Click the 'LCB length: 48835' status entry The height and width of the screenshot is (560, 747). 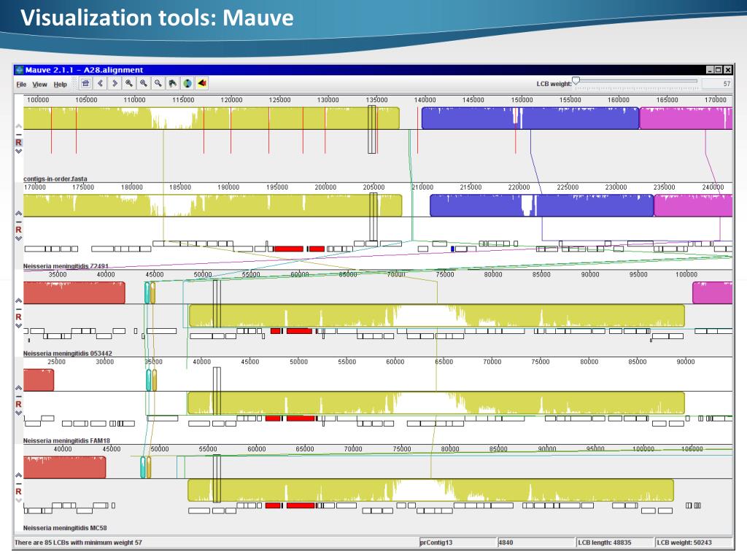pyautogui.click(x=614, y=542)
